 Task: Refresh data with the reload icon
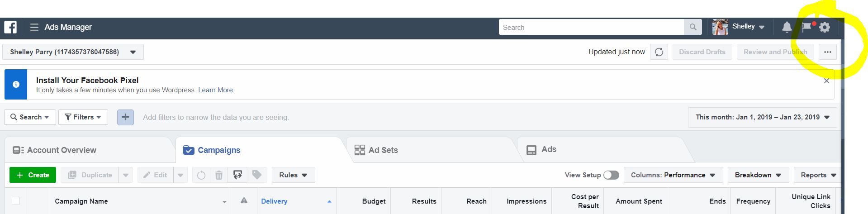pos(659,52)
